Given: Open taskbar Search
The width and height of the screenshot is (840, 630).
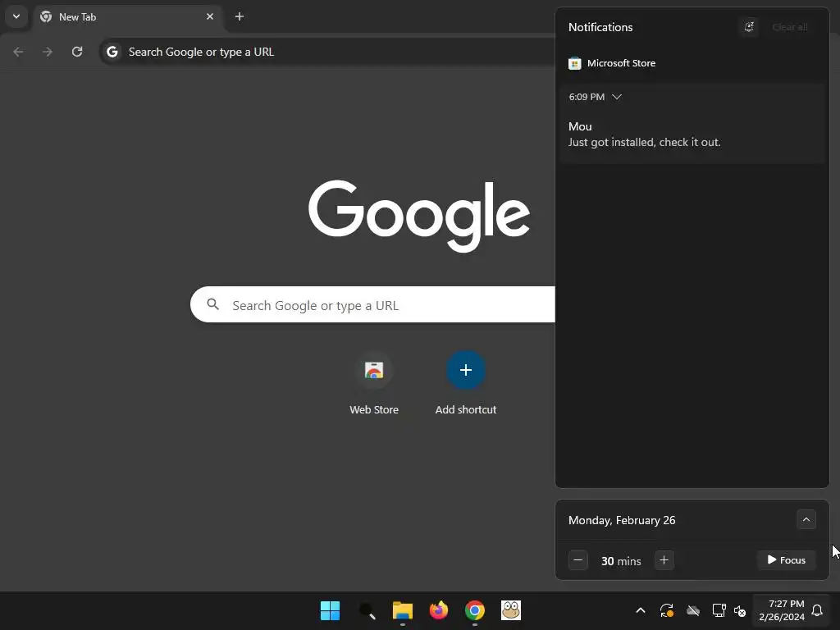Looking at the screenshot, I should (x=367, y=610).
